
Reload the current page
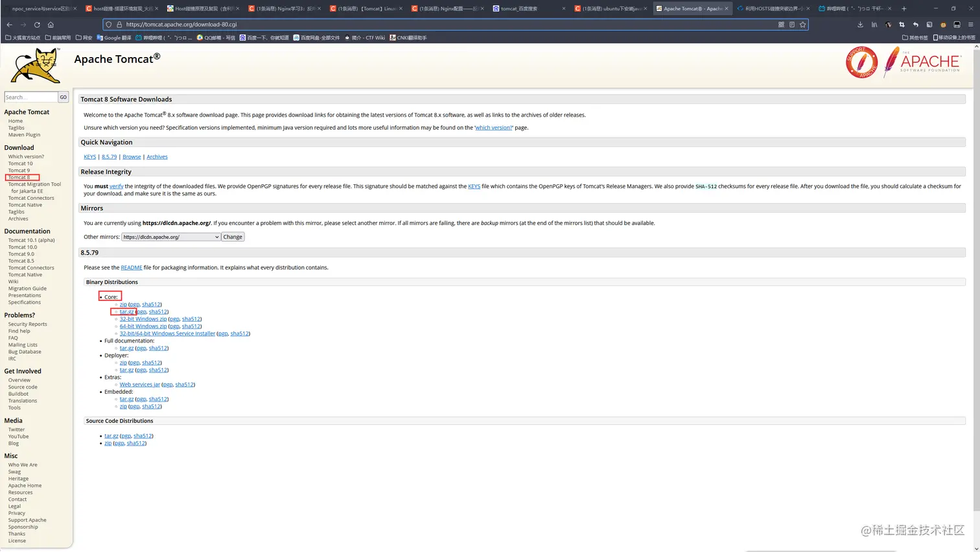(x=37, y=25)
